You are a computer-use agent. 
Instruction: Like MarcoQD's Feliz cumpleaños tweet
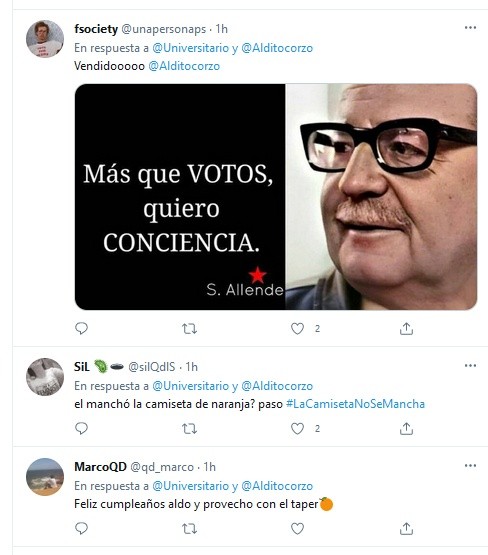tap(297, 528)
